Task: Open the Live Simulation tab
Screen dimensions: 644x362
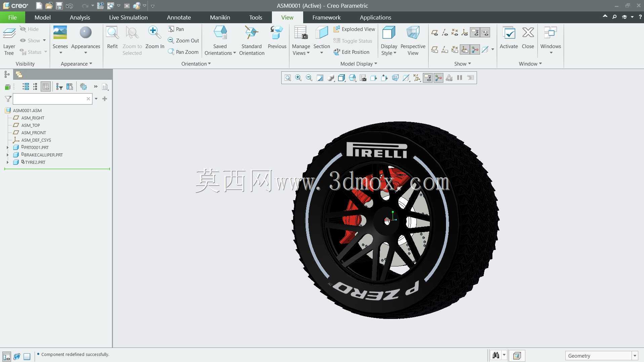Action: pyautogui.click(x=128, y=17)
